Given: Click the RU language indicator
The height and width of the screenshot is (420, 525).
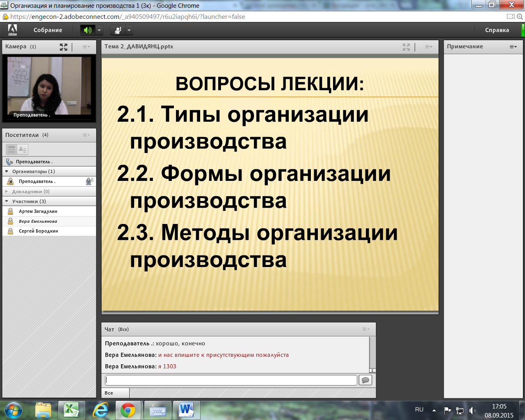Looking at the screenshot, I should pos(419,409).
